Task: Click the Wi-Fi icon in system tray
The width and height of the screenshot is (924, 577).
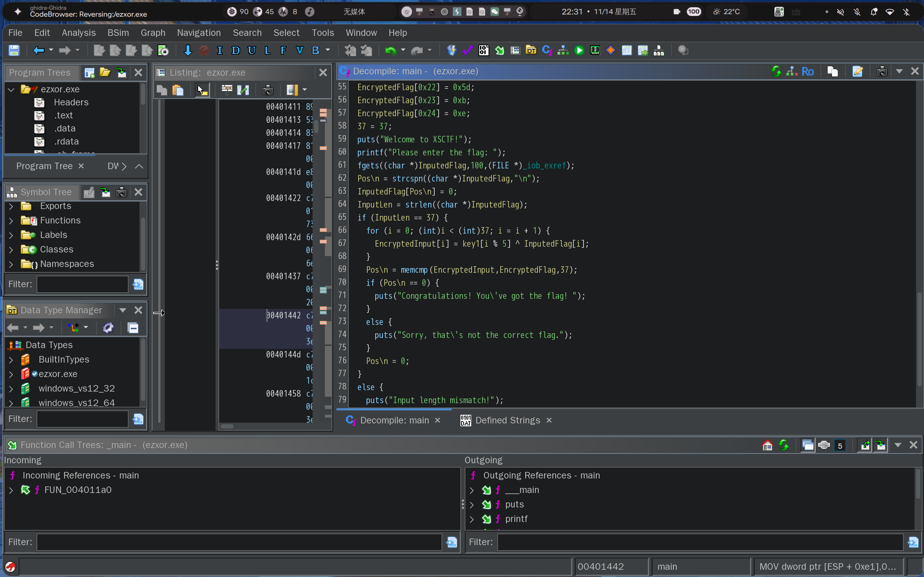Action: 890,12
